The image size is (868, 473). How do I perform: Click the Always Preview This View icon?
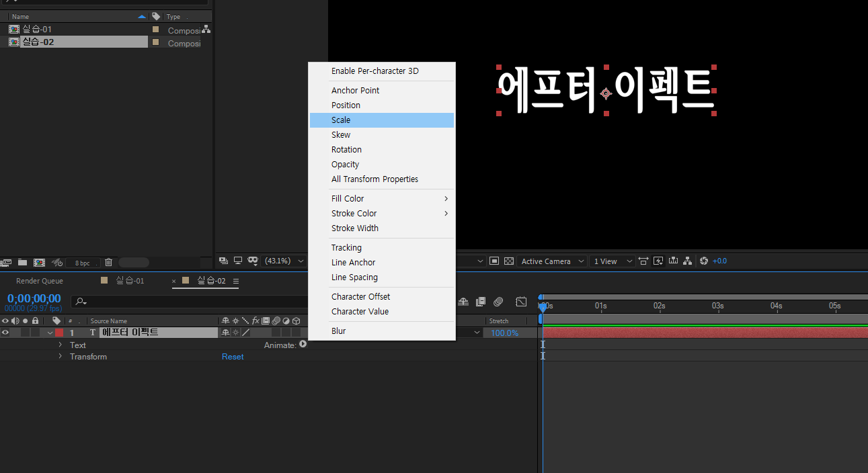pos(224,261)
